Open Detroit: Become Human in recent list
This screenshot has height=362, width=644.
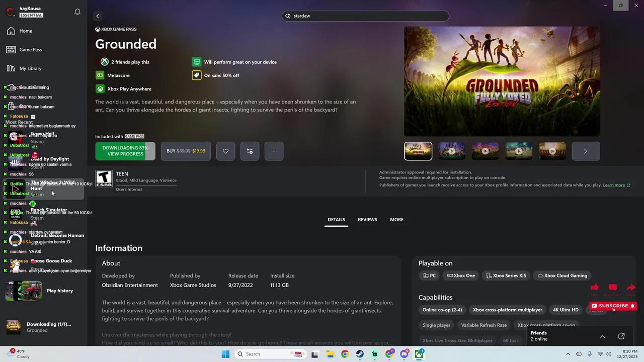pyautogui.click(x=43, y=239)
